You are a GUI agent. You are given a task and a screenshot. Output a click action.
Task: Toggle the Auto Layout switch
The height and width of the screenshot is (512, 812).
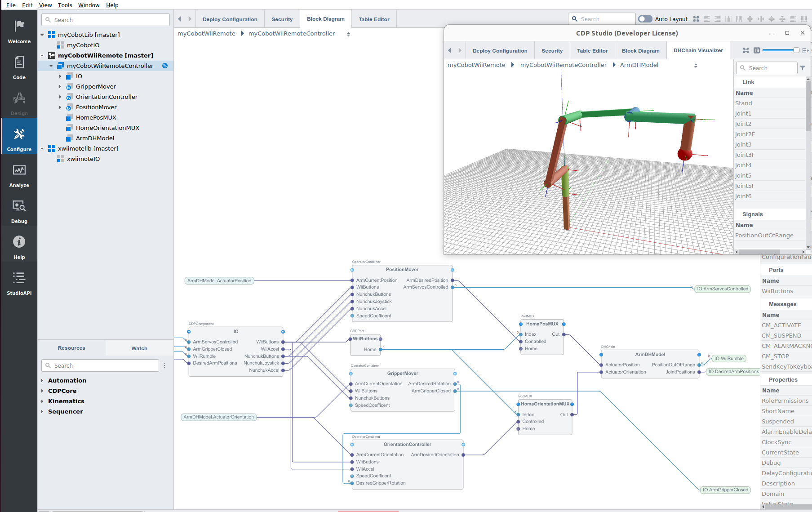coord(645,19)
